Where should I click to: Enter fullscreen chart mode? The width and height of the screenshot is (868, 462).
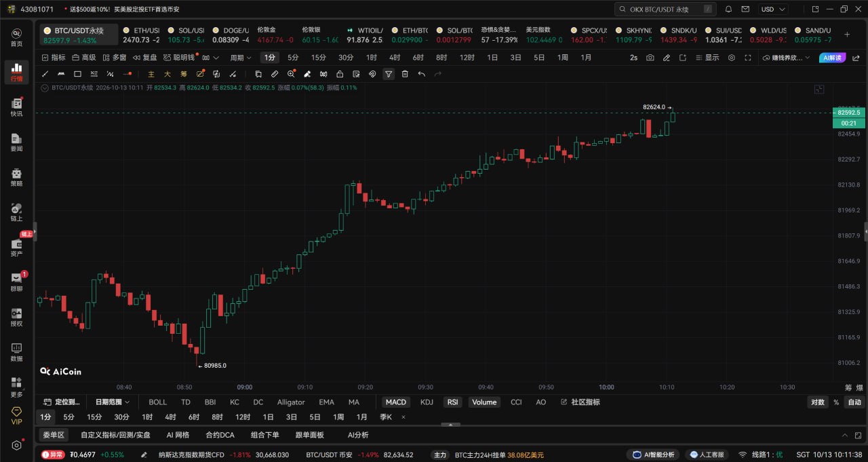click(748, 58)
